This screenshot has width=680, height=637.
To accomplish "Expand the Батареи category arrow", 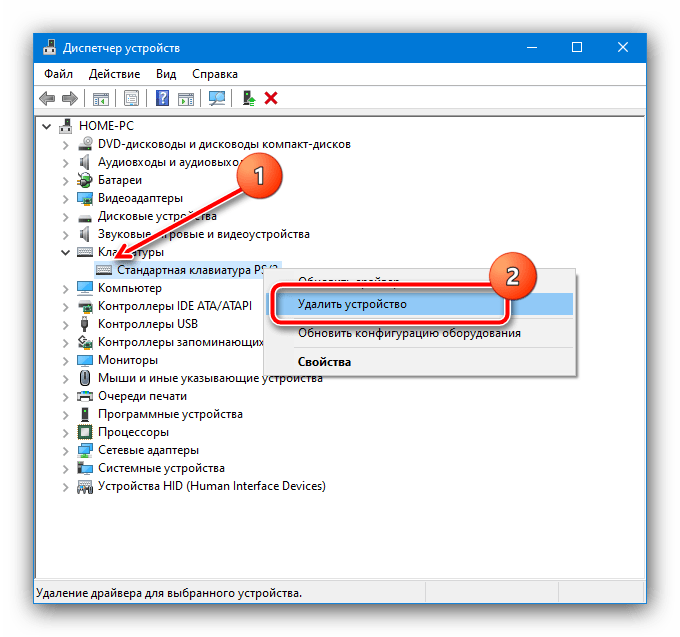I will (x=65, y=181).
